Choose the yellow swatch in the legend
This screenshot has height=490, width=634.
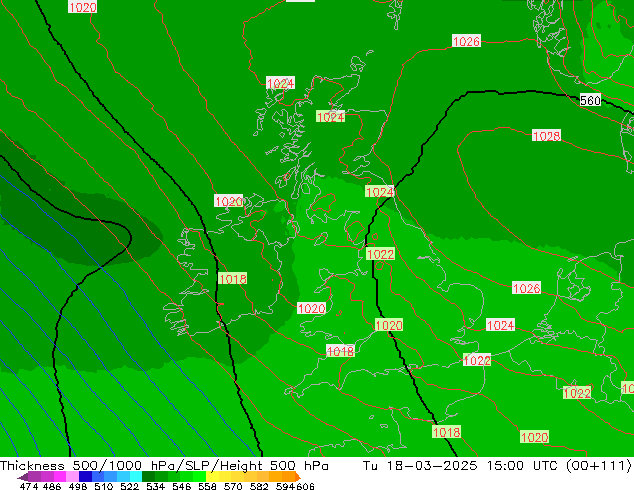pos(212,476)
